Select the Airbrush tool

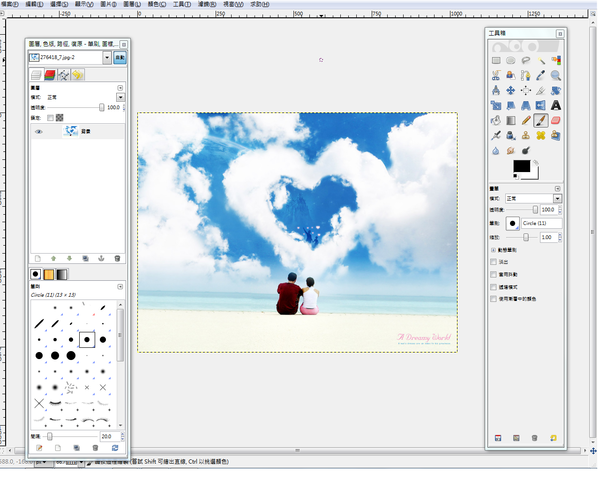[496, 135]
